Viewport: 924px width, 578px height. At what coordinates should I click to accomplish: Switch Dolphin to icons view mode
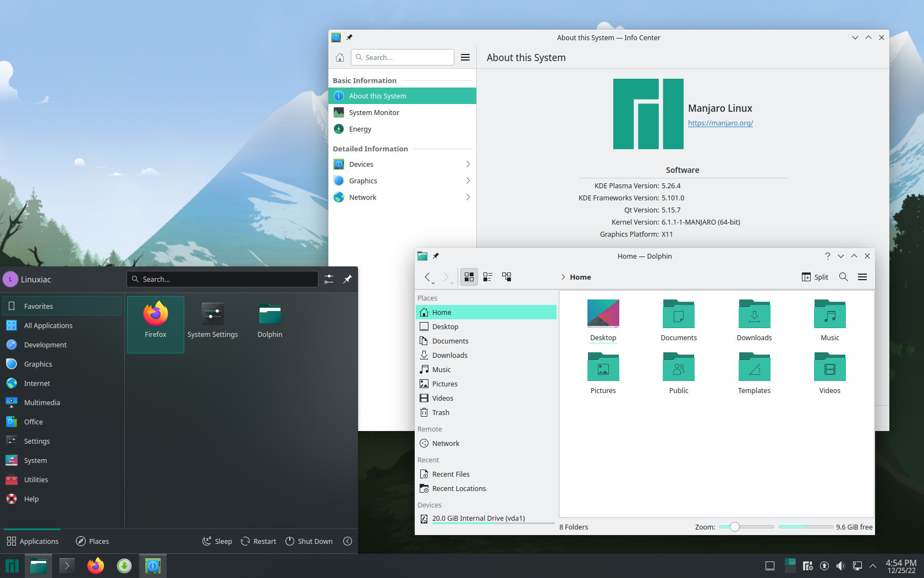(x=469, y=277)
